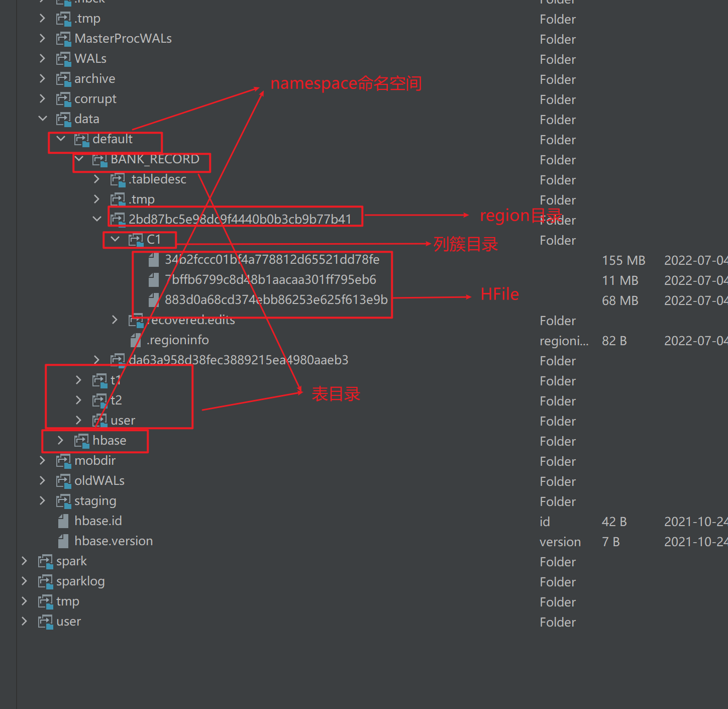The height and width of the screenshot is (709, 728).
Task: Expand the mobdir folder
Action: [42, 460]
